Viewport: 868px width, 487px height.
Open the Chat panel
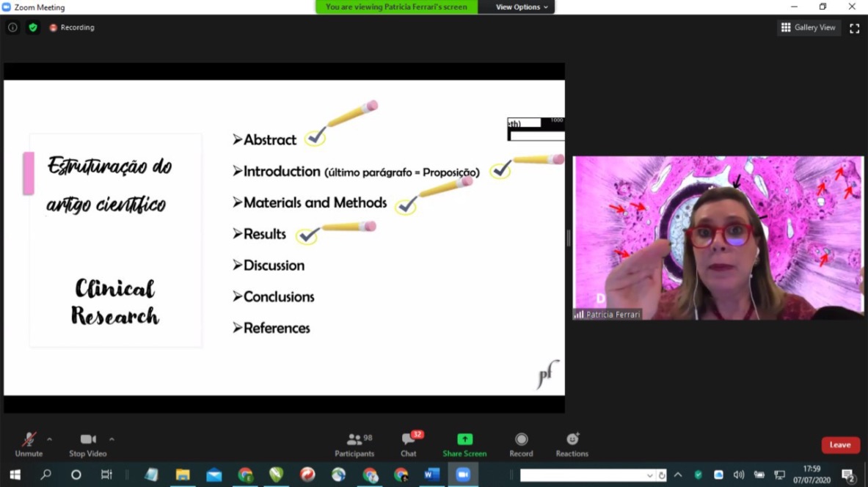click(409, 444)
